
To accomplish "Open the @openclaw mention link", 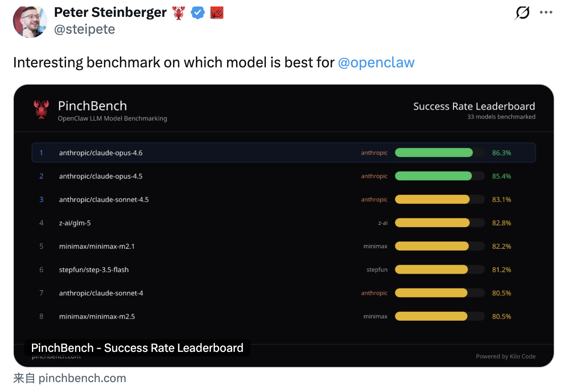I will point(376,63).
